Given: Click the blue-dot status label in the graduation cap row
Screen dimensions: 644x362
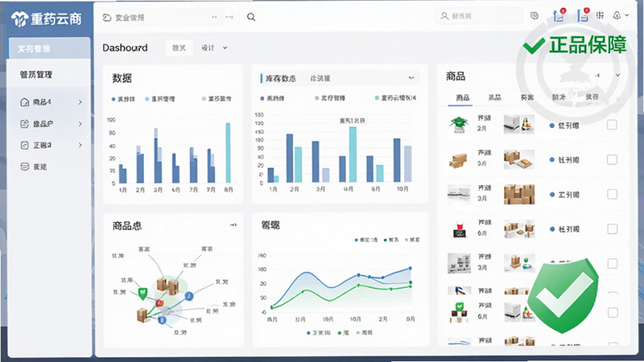Looking at the screenshot, I should pyautogui.click(x=564, y=125).
